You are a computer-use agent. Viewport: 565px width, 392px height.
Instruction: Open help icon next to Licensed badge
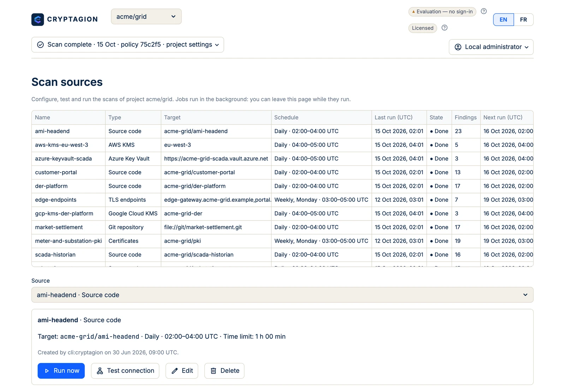click(x=445, y=28)
